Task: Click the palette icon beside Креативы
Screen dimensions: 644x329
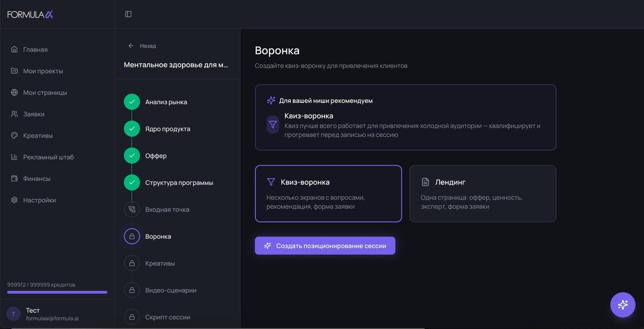Action: 15,136
